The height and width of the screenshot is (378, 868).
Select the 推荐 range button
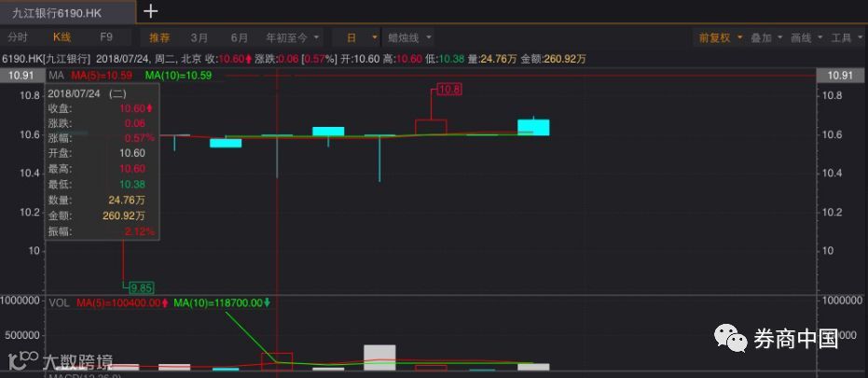(x=160, y=37)
